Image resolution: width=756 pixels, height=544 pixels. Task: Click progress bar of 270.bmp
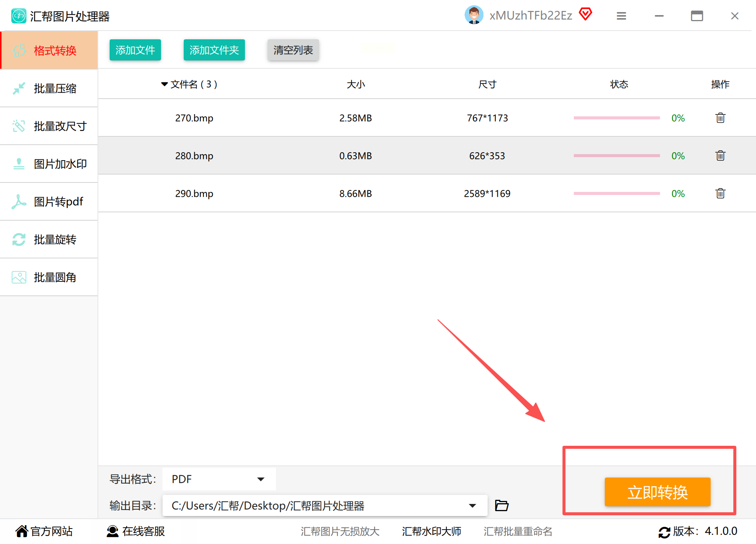click(x=617, y=118)
